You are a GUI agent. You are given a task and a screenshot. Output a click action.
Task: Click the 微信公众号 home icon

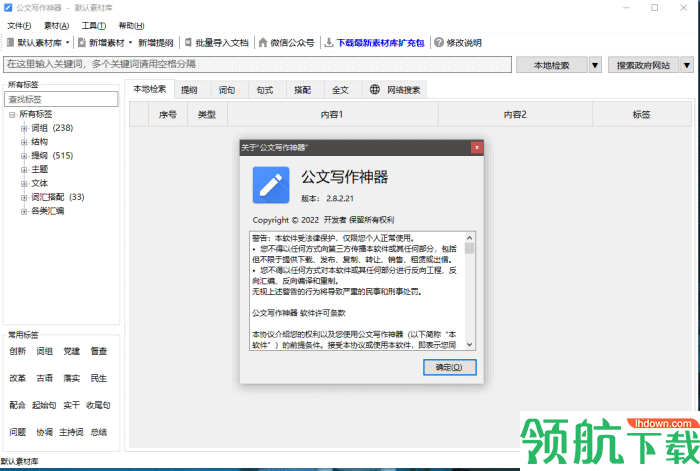tap(263, 42)
